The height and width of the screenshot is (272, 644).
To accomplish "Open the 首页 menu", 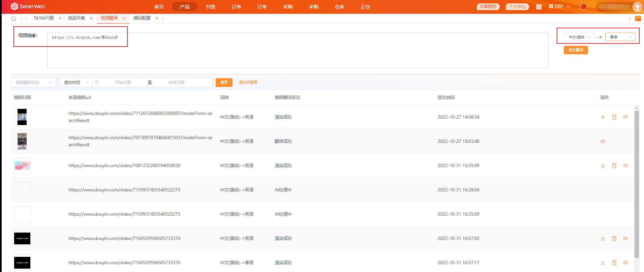I will [x=159, y=7].
